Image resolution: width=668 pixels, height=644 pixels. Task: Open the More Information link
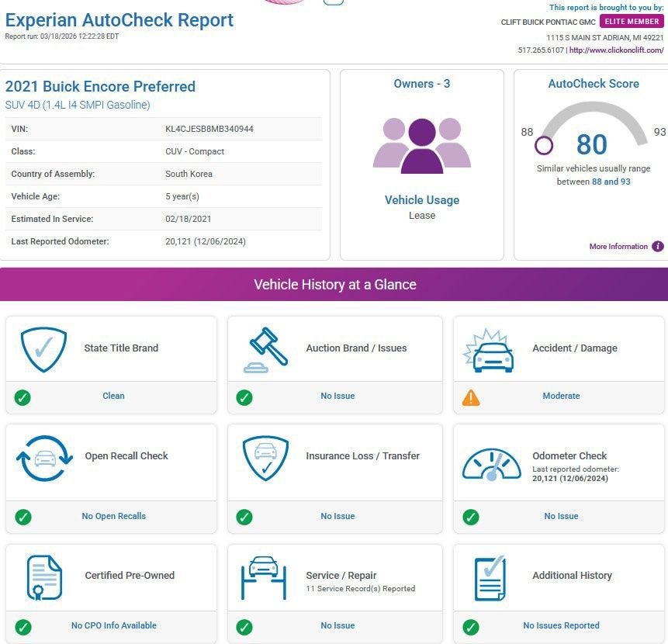tap(618, 247)
